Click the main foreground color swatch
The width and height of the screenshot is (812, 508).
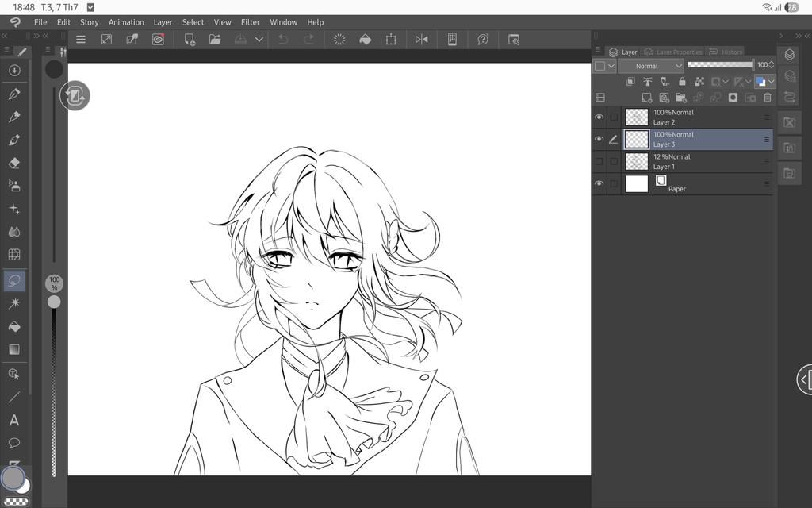pos(13,477)
